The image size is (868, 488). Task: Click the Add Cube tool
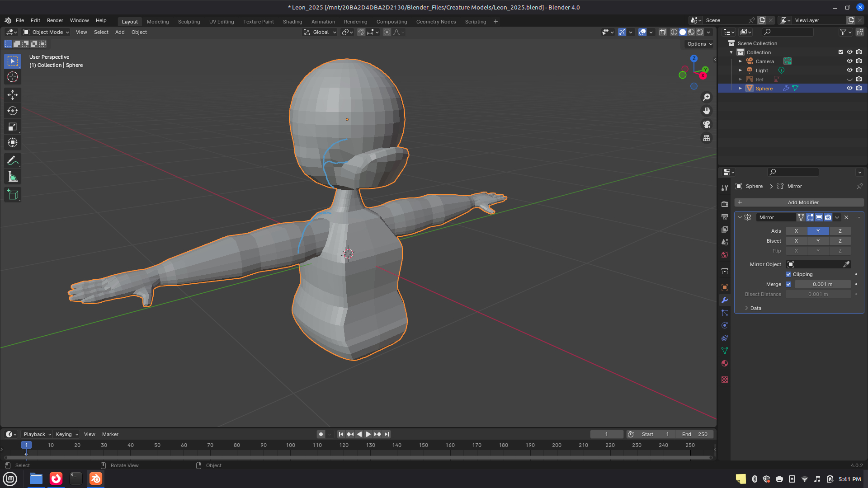pos(13,195)
